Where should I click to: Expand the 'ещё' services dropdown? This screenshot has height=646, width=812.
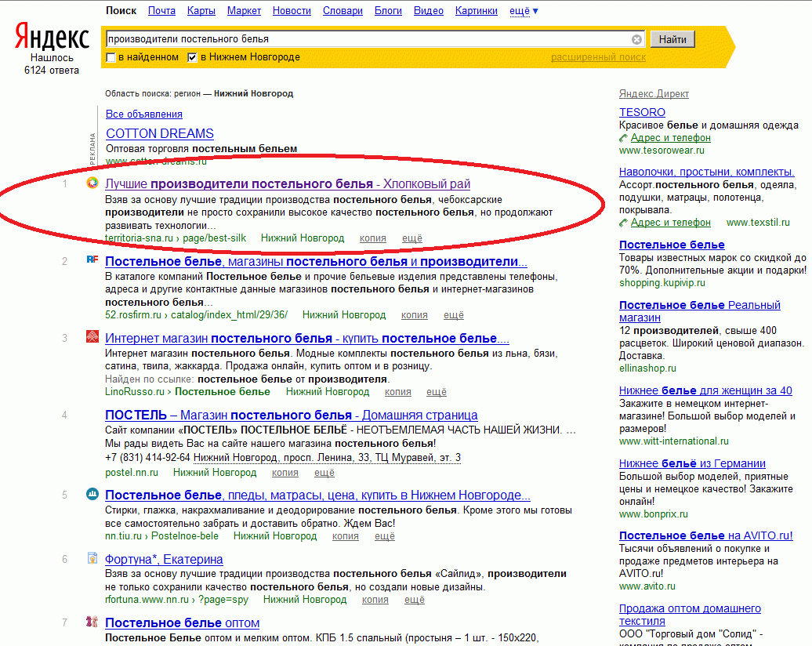coord(524,11)
